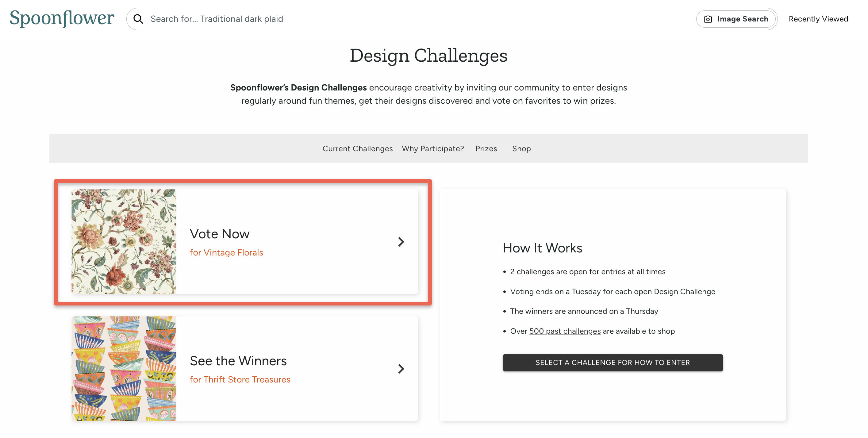Screen dimensions: 868x438
Task: Select the for Vintage Florals label
Action: click(226, 252)
